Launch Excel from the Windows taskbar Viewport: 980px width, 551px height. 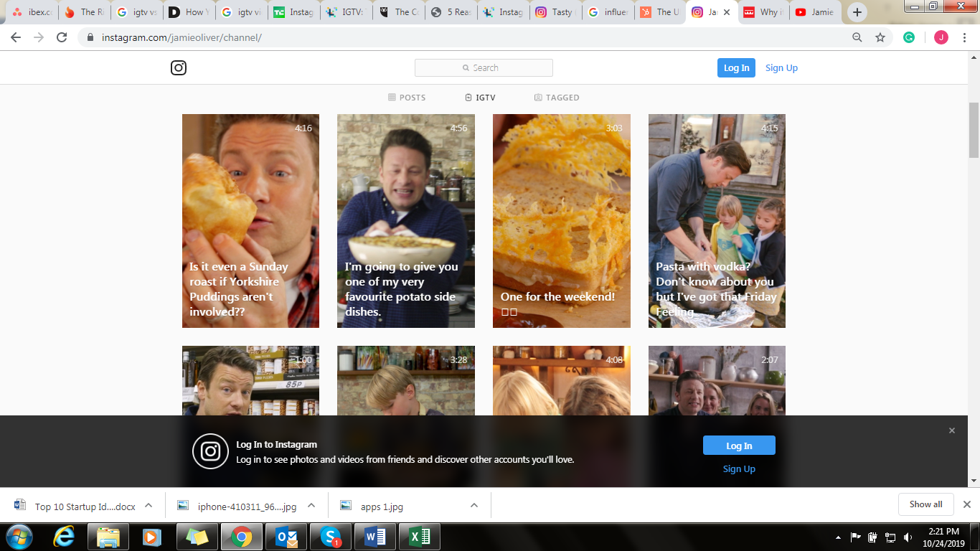coord(420,537)
